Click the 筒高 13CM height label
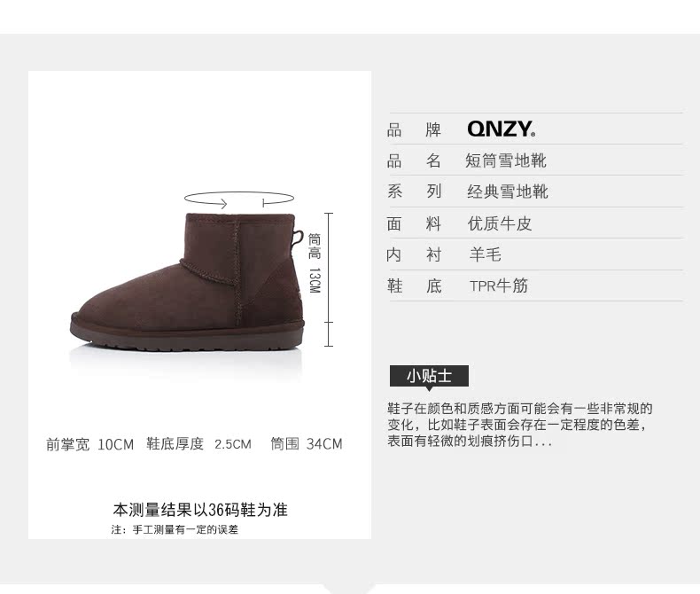Screen dimensions: 700x594 click(x=315, y=263)
